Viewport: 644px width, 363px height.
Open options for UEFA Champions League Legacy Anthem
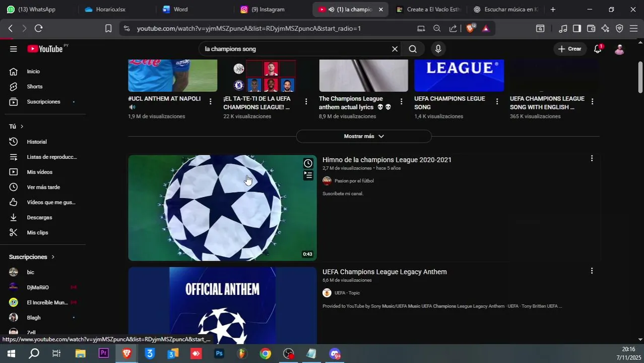pos(592,271)
